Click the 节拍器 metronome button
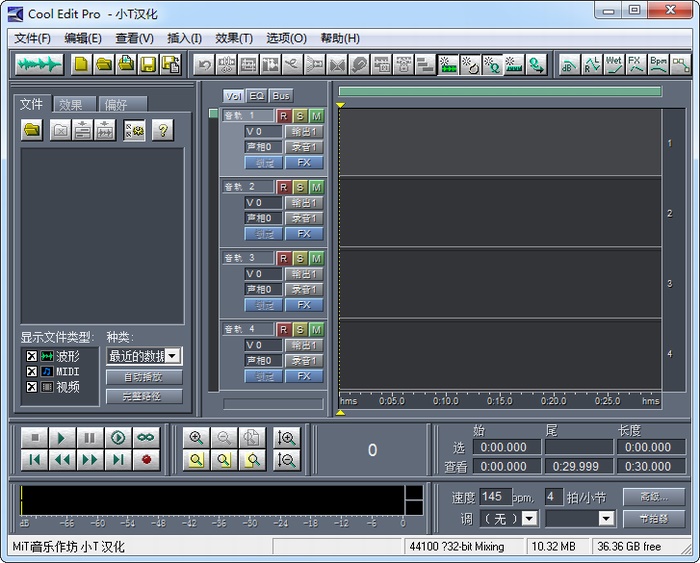The height and width of the screenshot is (563, 700). coord(654,519)
